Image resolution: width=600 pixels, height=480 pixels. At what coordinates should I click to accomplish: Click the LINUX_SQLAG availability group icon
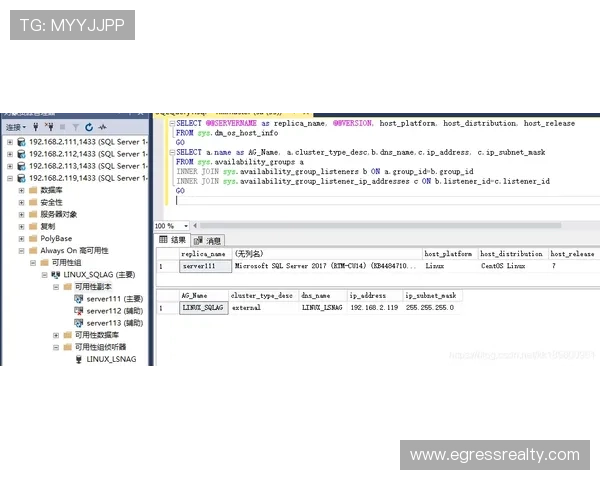(x=55, y=274)
